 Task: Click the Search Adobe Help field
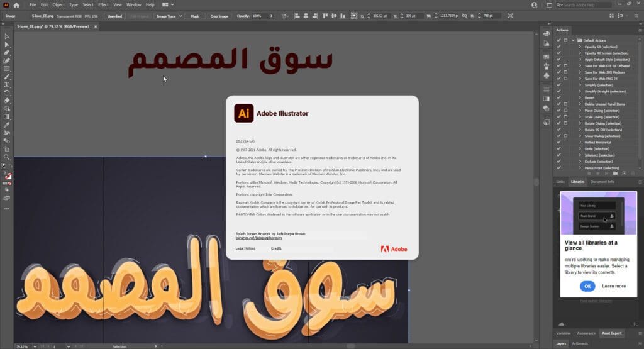[584, 5]
